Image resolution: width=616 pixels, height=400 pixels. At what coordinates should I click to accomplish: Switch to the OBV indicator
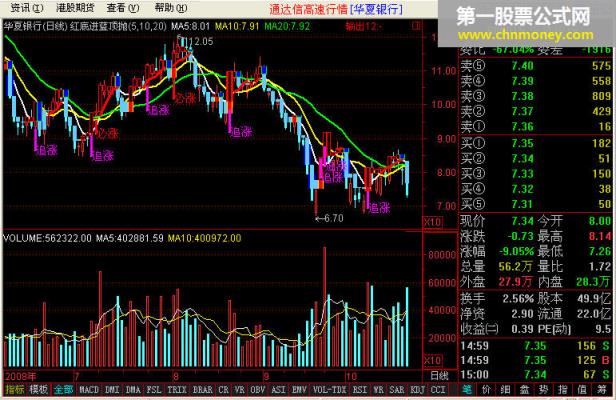point(258,389)
